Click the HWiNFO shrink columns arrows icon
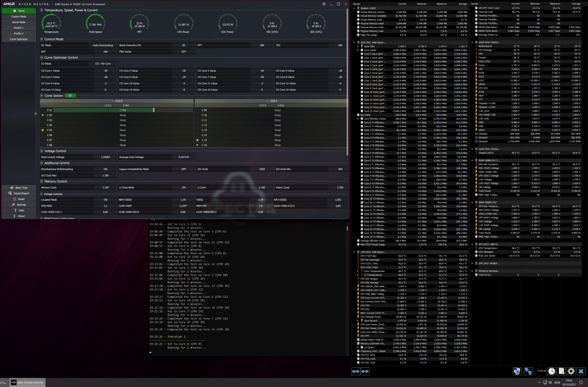588x387 pixels. (365, 371)
